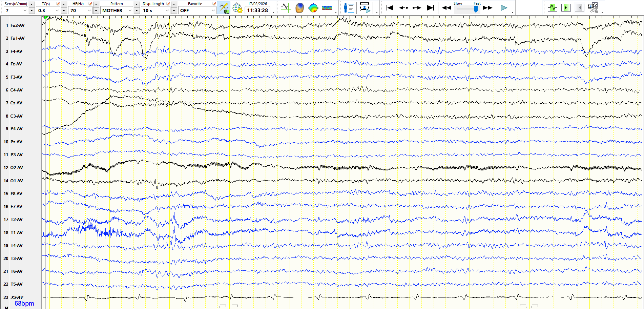
Task: Open the Favorite OFF dropdown
Action: tap(213, 11)
